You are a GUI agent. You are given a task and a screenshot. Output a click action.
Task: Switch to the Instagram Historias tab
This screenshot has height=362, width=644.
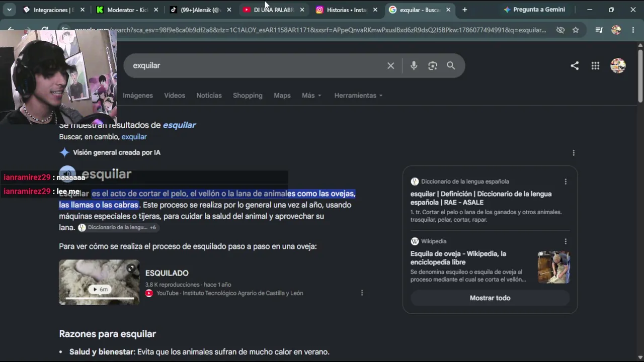(347, 10)
